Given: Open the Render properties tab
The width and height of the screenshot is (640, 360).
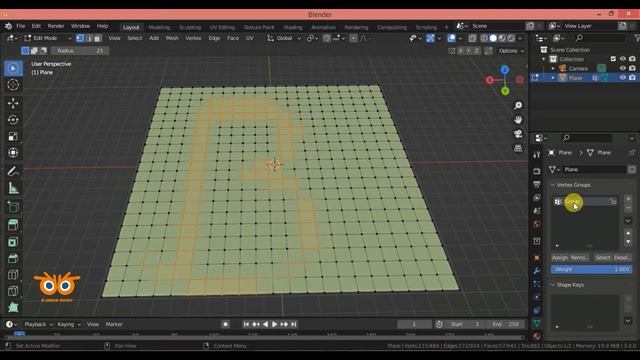Looking at the screenshot, I should [537, 171].
